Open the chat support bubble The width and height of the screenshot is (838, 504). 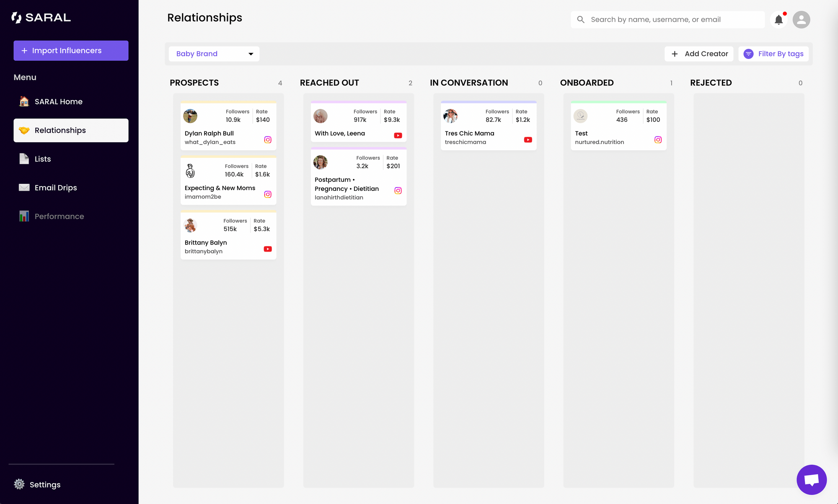tap(812, 479)
